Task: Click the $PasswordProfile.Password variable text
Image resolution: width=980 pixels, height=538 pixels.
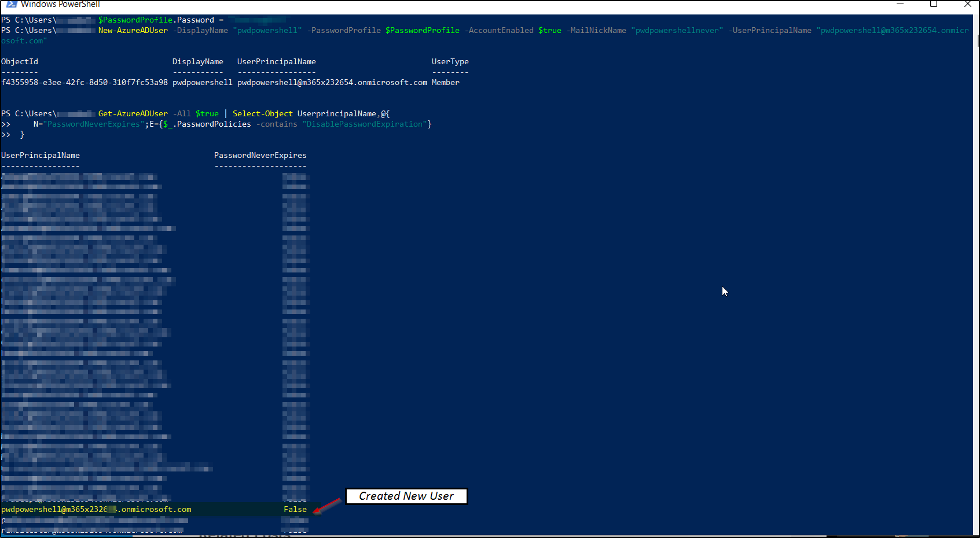Action: pos(156,20)
